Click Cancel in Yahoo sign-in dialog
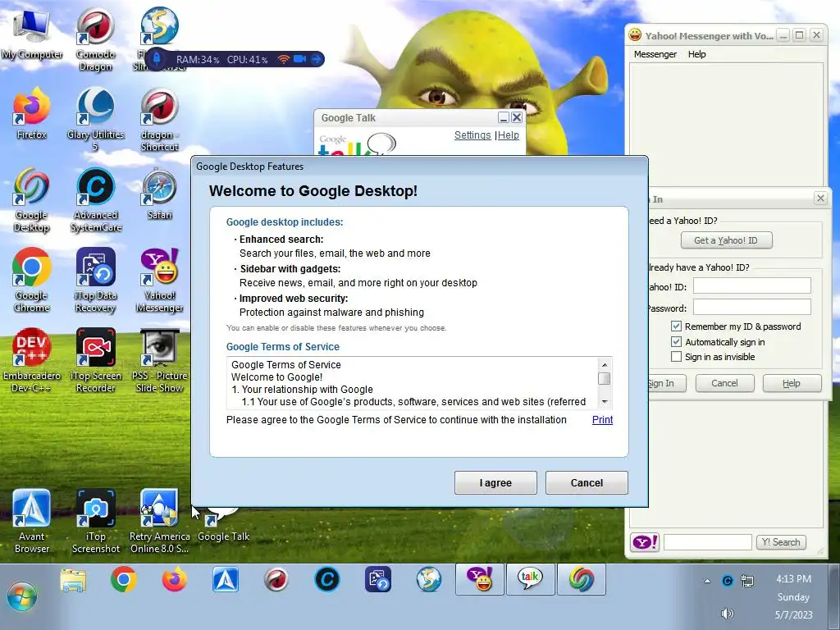Screen dimensions: 840x630 [725, 383]
